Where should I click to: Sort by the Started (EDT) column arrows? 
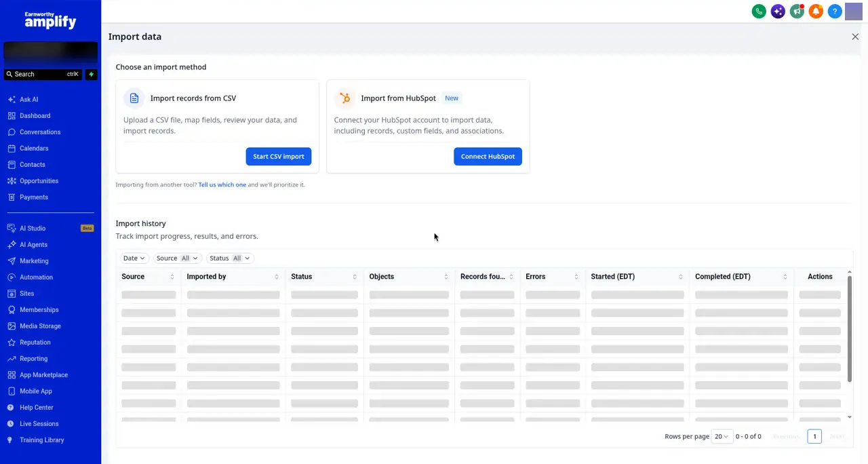pos(680,277)
